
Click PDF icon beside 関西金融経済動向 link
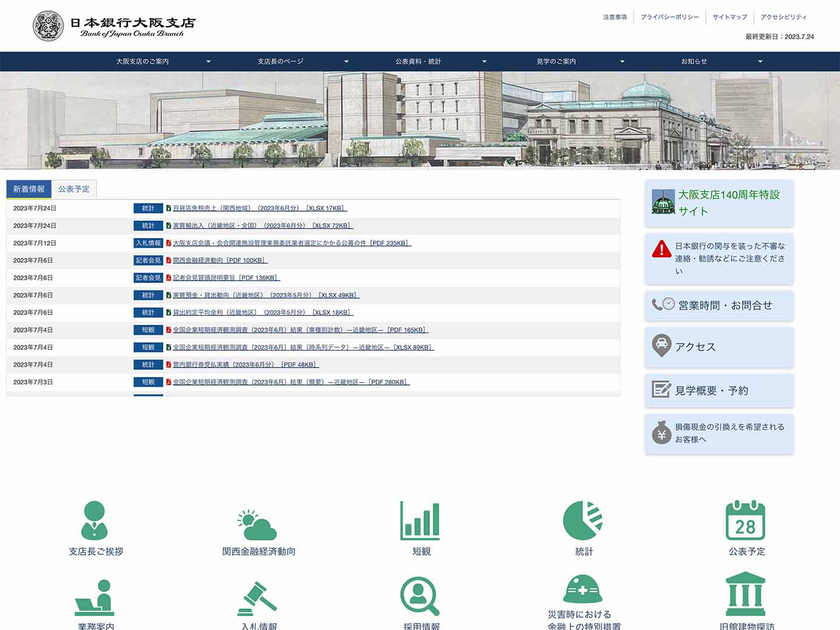point(169,260)
